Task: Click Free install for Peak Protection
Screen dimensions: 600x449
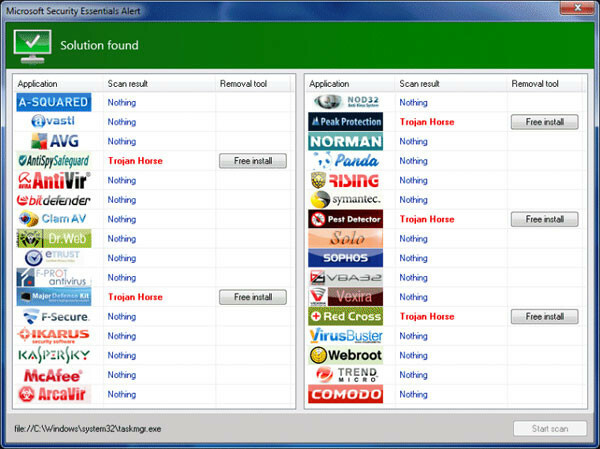Action: pos(545,122)
